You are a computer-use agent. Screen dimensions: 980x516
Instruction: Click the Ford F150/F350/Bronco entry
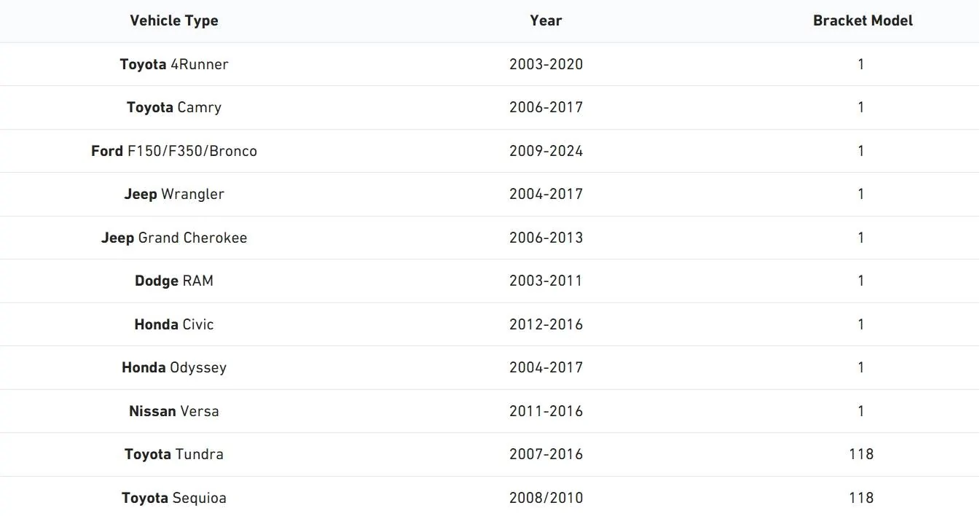point(174,151)
